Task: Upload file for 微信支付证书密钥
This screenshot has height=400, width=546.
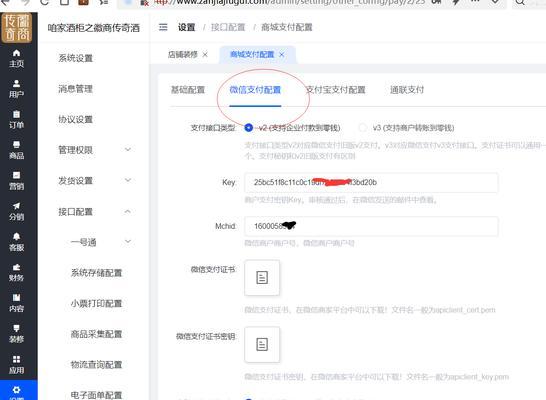Action: click(x=262, y=344)
